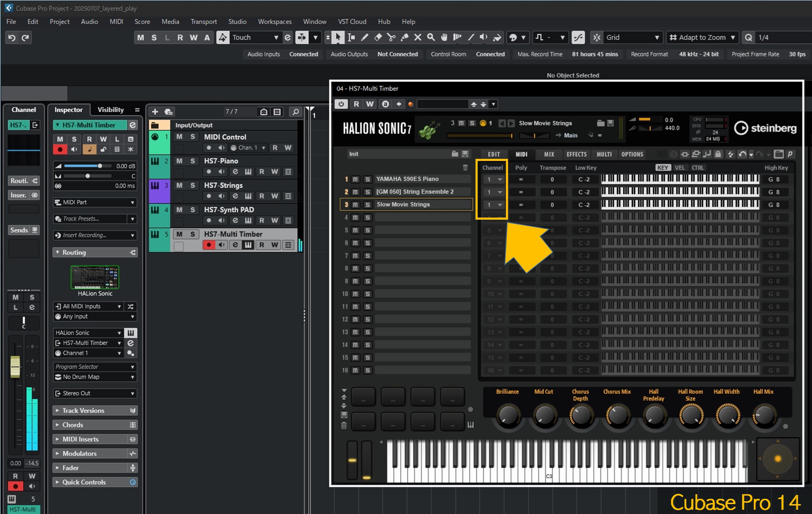The width and height of the screenshot is (812, 514).
Task: Click the Sends button in Channel panel
Action: coord(24,230)
